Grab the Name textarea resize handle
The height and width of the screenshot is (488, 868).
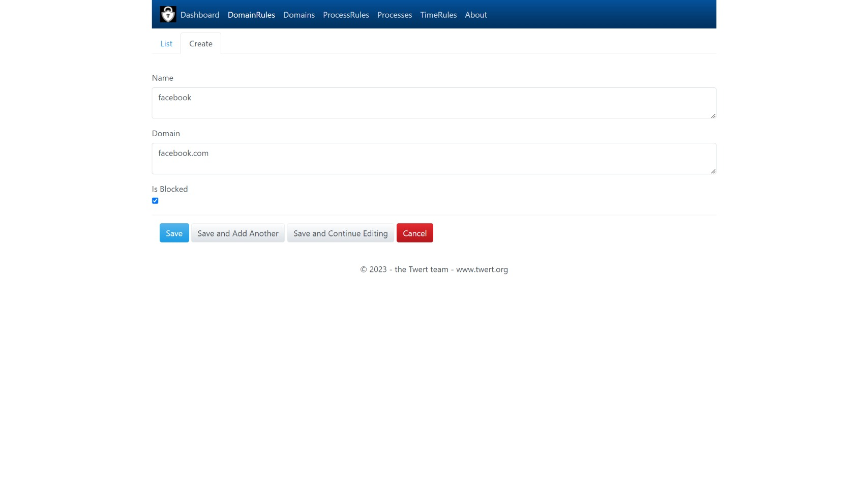click(x=713, y=115)
